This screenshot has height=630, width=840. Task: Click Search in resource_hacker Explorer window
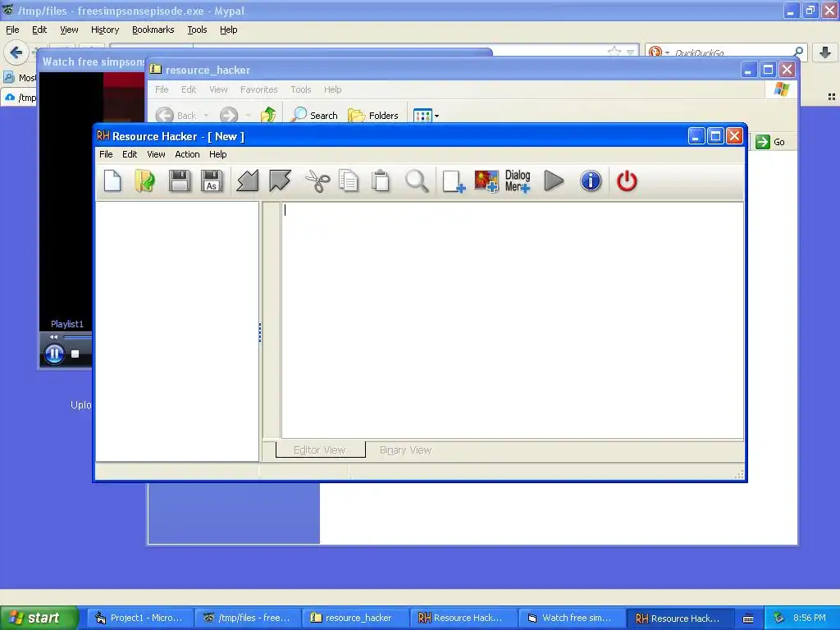pyautogui.click(x=316, y=115)
